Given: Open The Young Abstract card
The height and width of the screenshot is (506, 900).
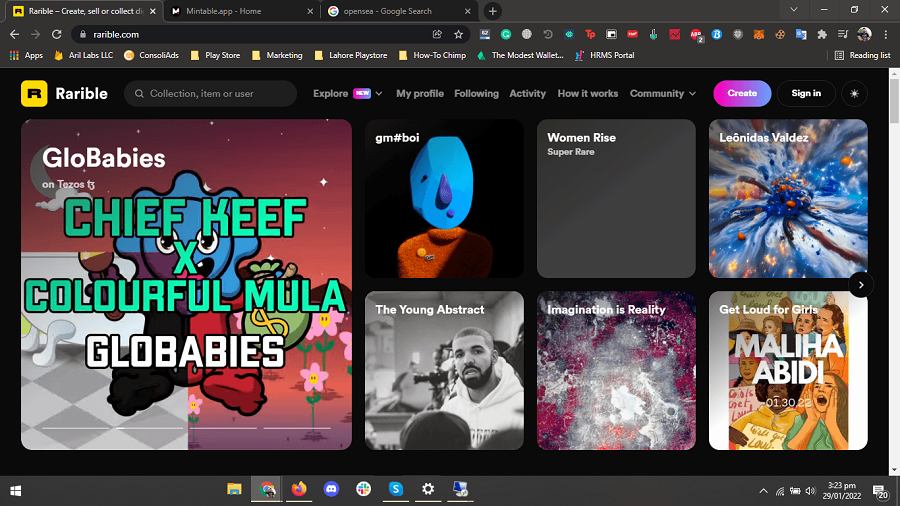Looking at the screenshot, I should pyautogui.click(x=444, y=371).
